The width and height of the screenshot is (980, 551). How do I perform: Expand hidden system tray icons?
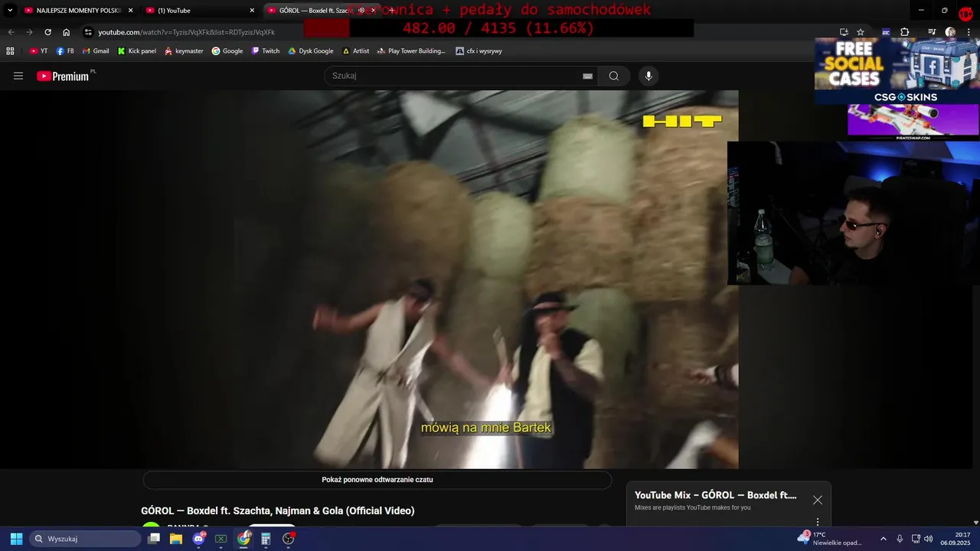[x=883, y=539]
